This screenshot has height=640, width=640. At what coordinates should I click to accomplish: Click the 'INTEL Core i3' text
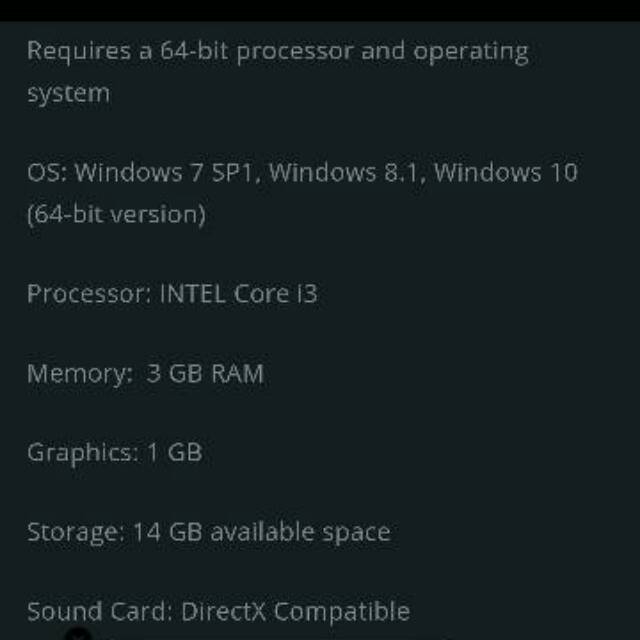point(238,294)
